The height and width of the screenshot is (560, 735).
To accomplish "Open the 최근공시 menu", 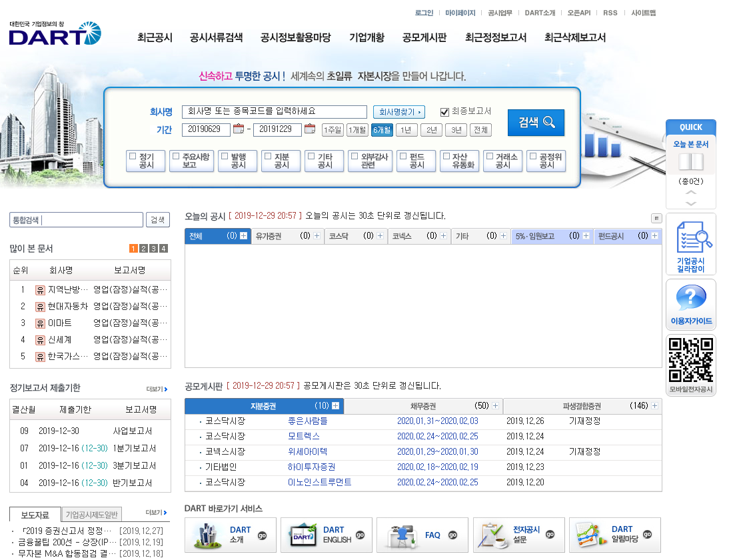I will click(x=155, y=37).
